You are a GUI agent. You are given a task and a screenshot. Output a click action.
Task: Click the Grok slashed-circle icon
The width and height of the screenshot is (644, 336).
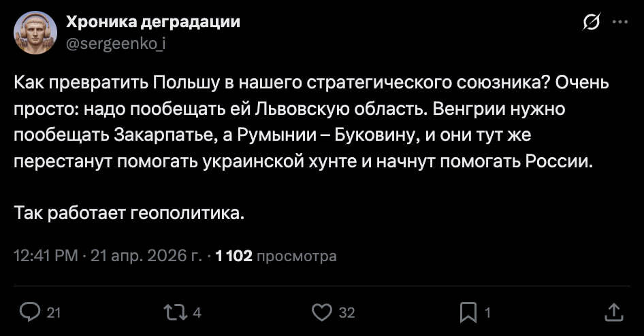[592, 23]
